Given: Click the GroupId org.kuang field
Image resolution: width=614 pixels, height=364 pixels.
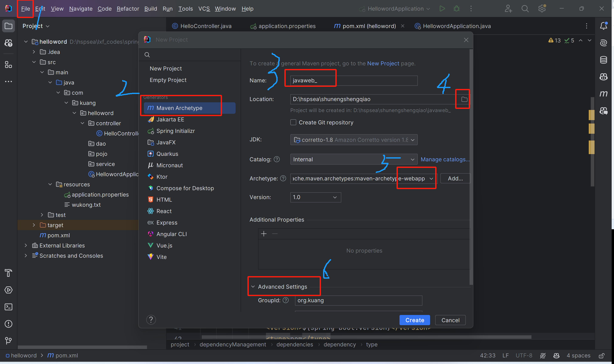Looking at the screenshot, I should pos(358,301).
